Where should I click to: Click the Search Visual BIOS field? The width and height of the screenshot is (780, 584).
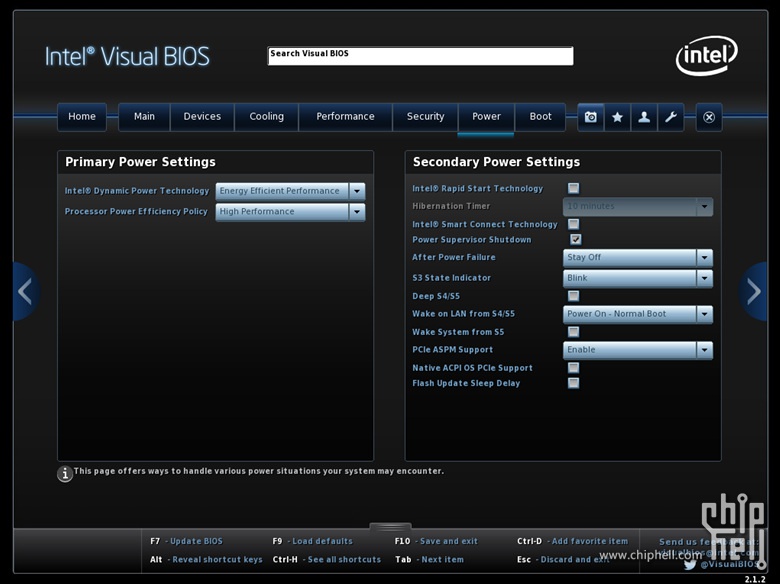pos(420,56)
